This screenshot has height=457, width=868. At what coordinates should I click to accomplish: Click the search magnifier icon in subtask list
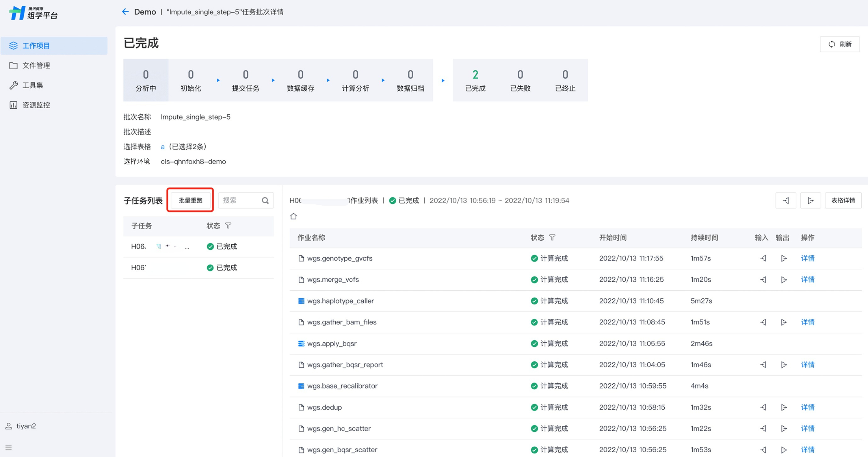click(x=265, y=200)
